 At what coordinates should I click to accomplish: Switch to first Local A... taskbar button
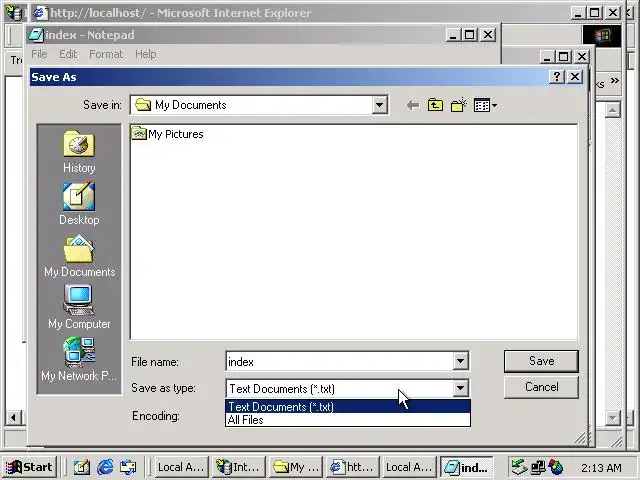coord(181,467)
